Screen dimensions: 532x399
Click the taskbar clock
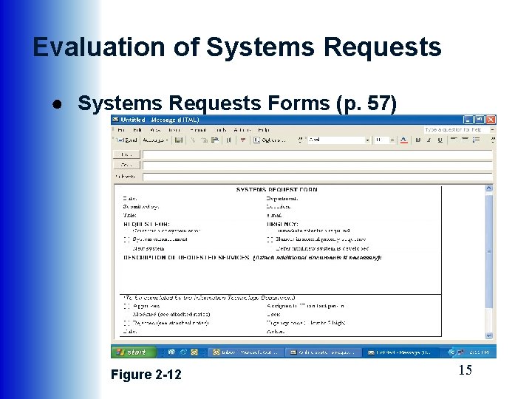point(479,352)
